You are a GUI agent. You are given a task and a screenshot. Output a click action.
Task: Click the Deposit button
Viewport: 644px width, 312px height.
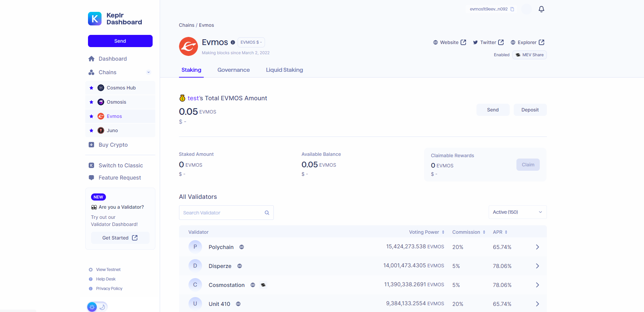point(530,110)
